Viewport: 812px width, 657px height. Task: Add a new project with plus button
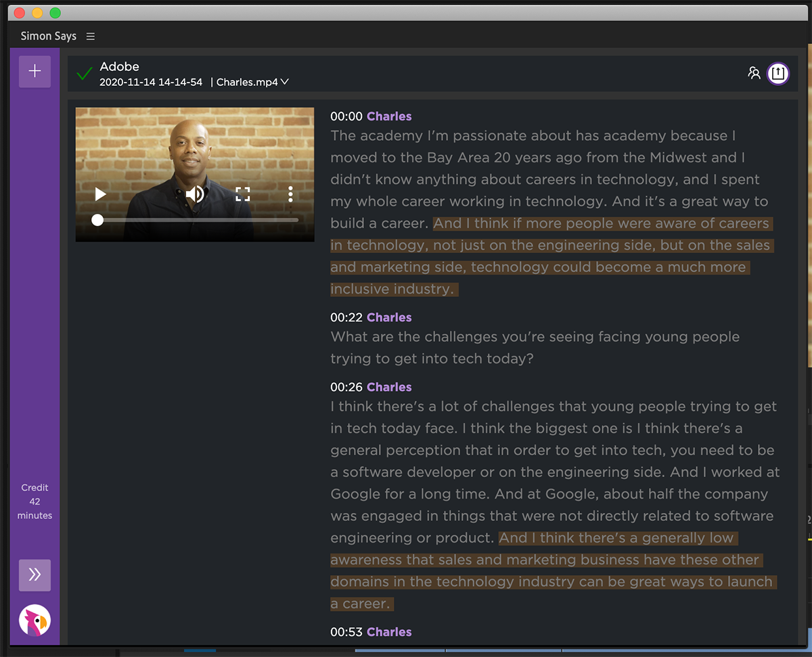[35, 72]
